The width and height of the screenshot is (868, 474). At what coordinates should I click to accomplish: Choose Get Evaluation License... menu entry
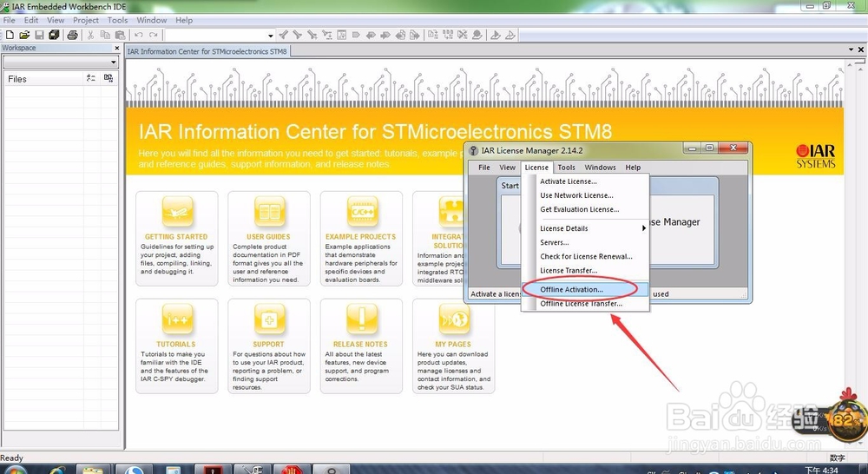pyautogui.click(x=585, y=209)
